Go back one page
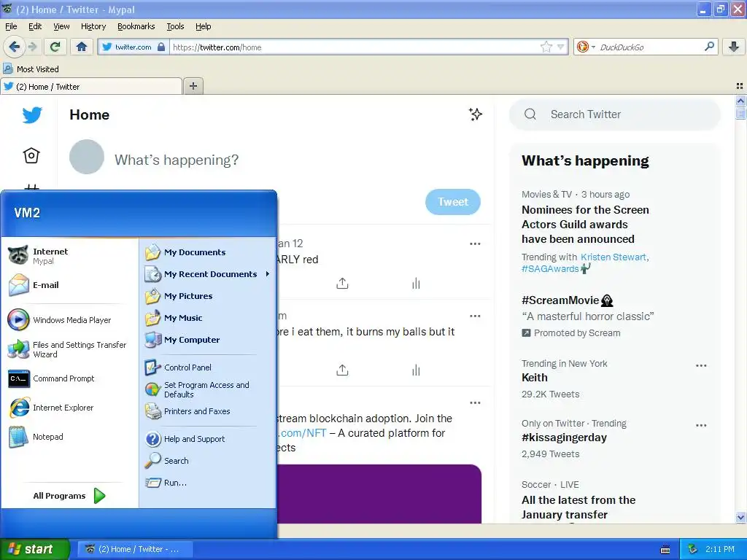The width and height of the screenshot is (747, 560). click(15, 47)
